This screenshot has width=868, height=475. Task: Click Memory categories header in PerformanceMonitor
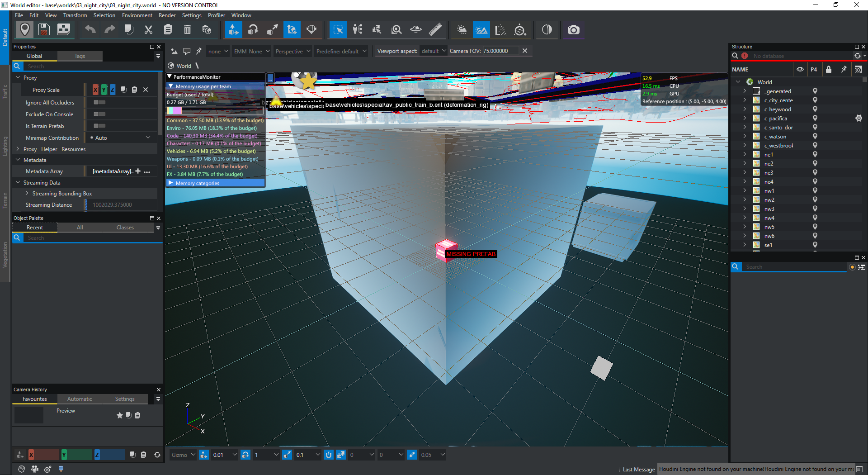click(x=215, y=183)
